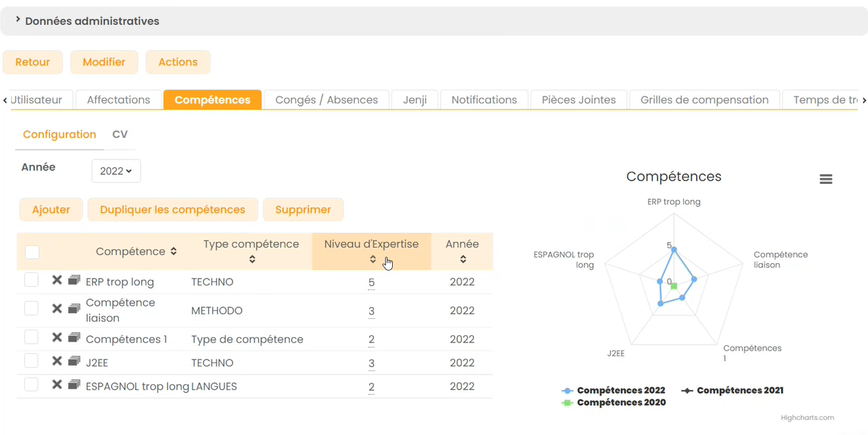
Task: Toggle the Compétences 2020 legend swatch
Action: tap(567, 403)
